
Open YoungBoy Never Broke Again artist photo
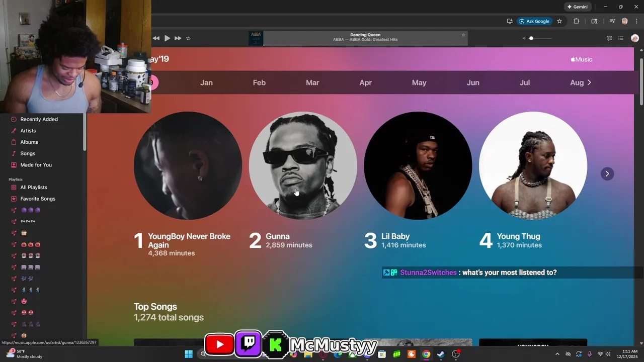[x=188, y=165]
